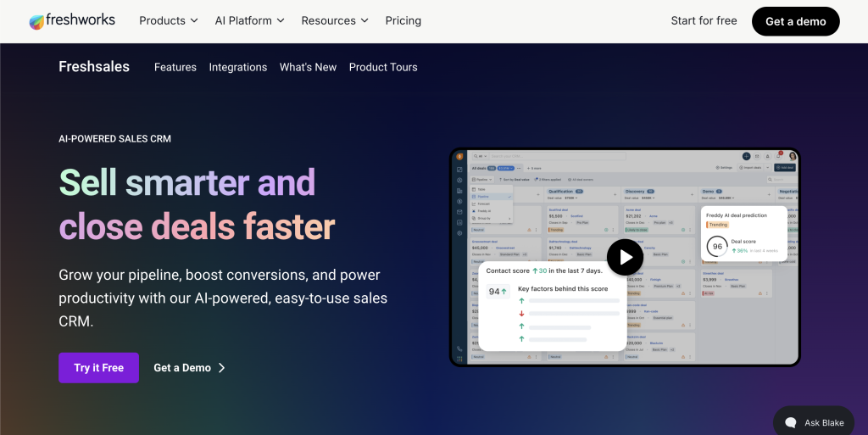This screenshot has width=868, height=435.
Task: Click the Grow your pipeline description paragraph
Action: [223, 298]
